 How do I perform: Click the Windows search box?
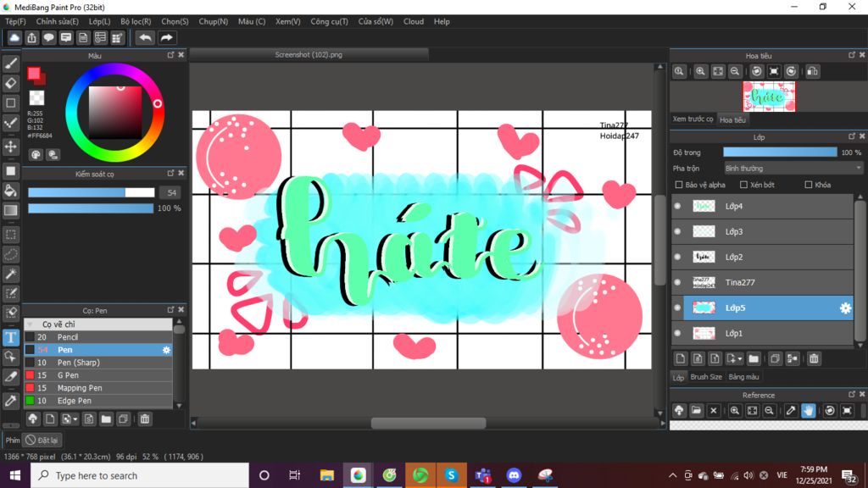[x=140, y=475]
